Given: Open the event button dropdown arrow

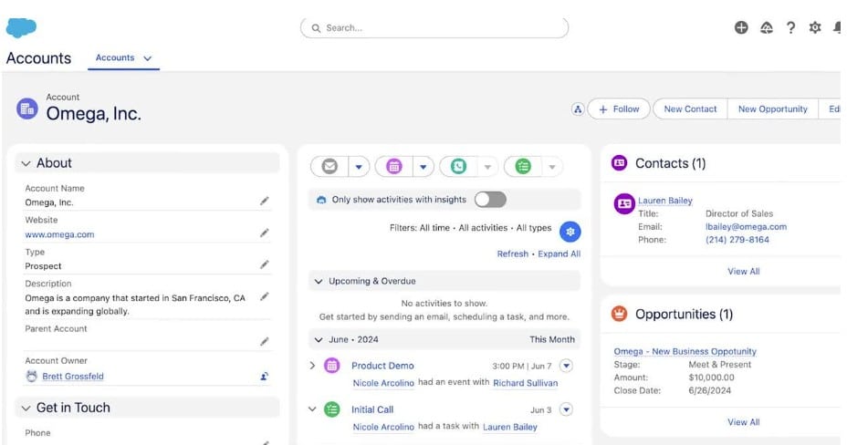Looking at the screenshot, I should (x=423, y=166).
